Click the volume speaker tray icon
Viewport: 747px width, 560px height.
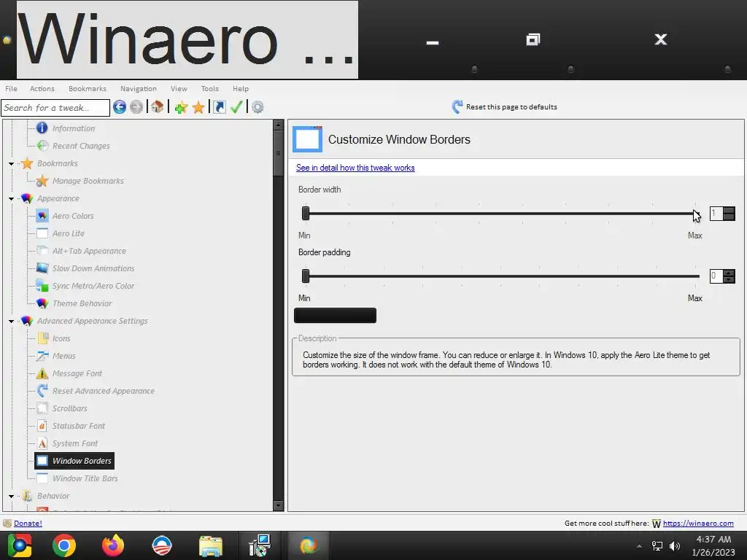point(675,545)
